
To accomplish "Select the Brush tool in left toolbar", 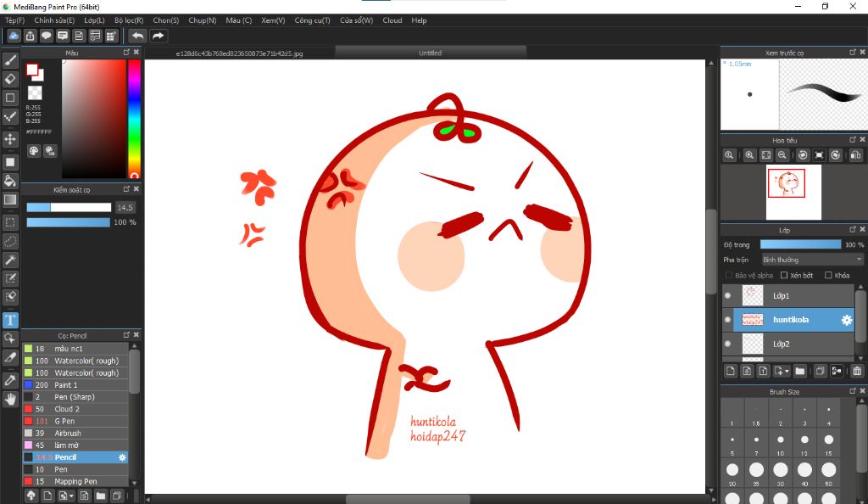I will pyautogui.click(x=10, y=60).
